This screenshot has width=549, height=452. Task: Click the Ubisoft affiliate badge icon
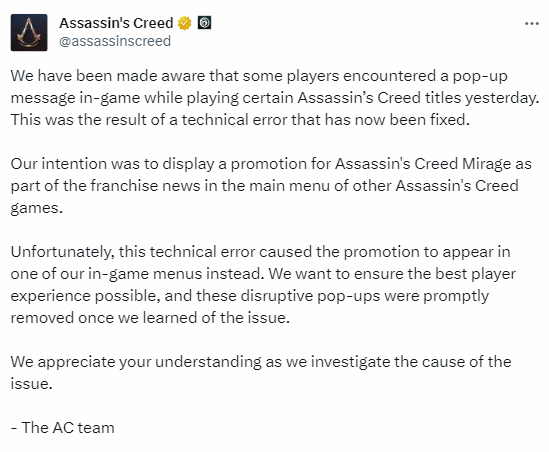coord(204,23)
